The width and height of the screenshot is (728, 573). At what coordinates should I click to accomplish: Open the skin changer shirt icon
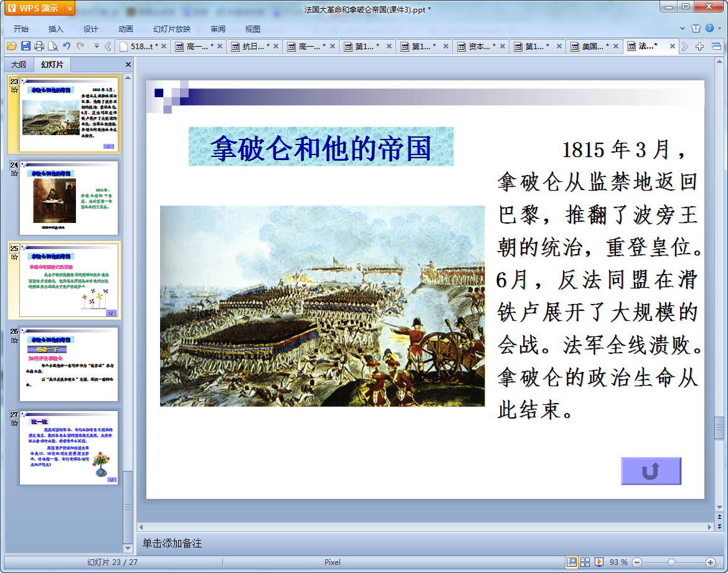tap(696, 28)
